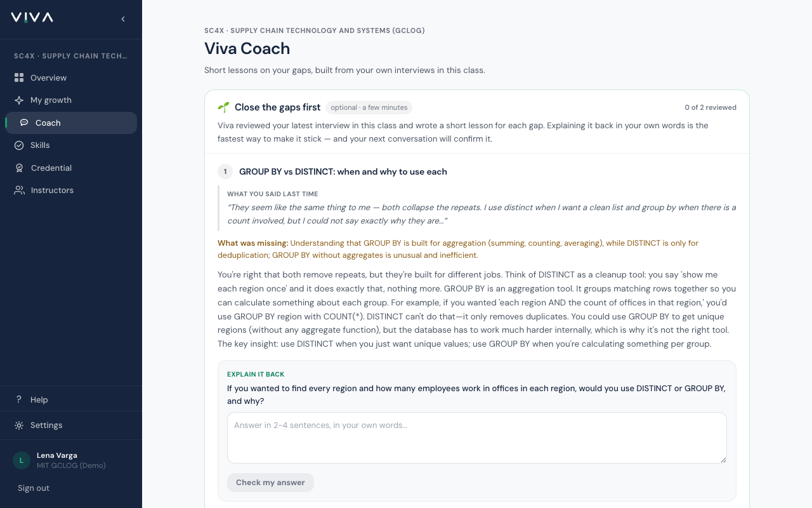
Task: Click the Instructors people icon
Action: pos(19,190)
